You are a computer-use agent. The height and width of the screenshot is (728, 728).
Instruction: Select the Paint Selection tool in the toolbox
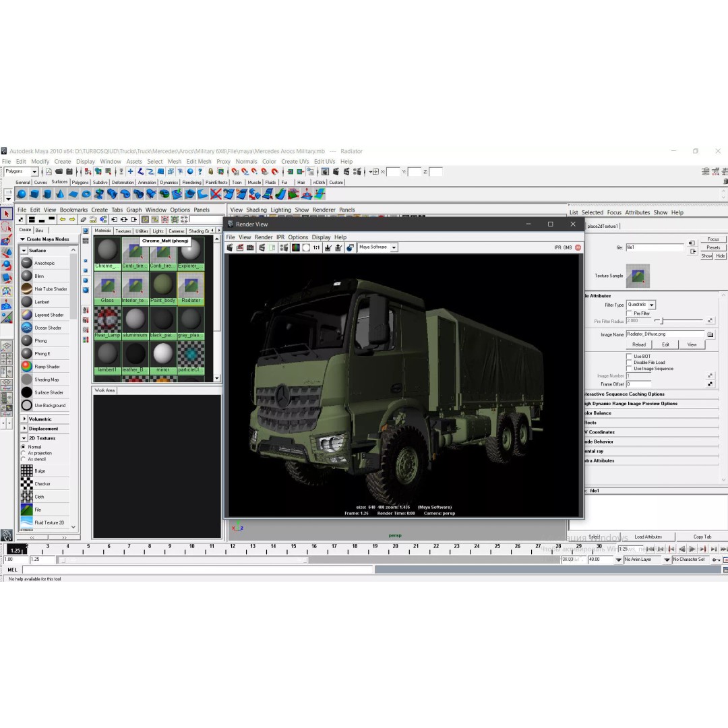tap(7, 240)
